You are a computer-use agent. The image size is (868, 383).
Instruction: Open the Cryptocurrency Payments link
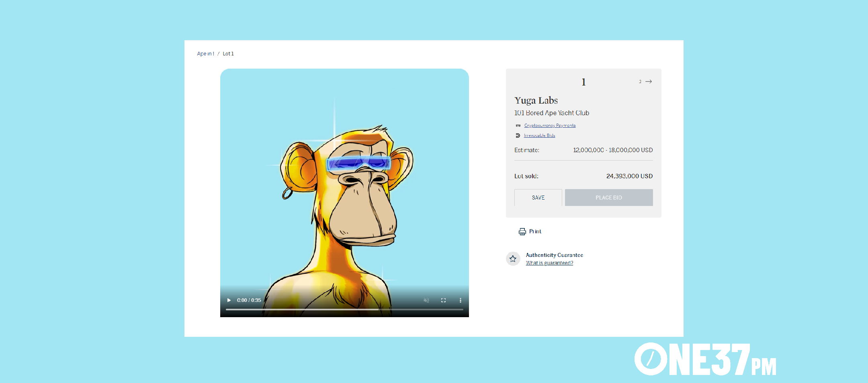pyautogui.click(x=550, y=126)
